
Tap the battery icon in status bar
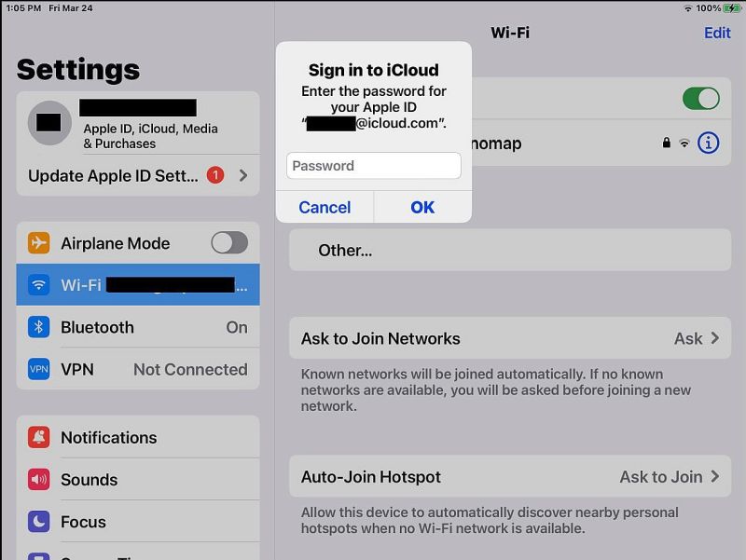tap(731, 8)
